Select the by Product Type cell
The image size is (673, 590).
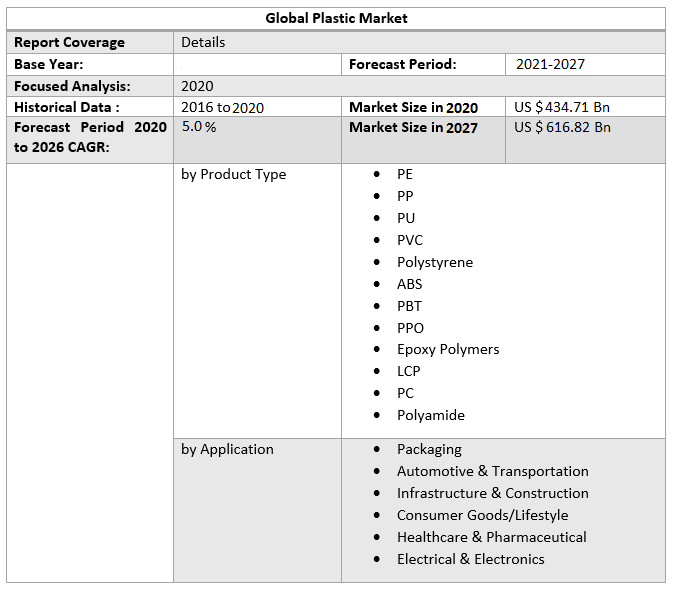[x=233, y=174]
